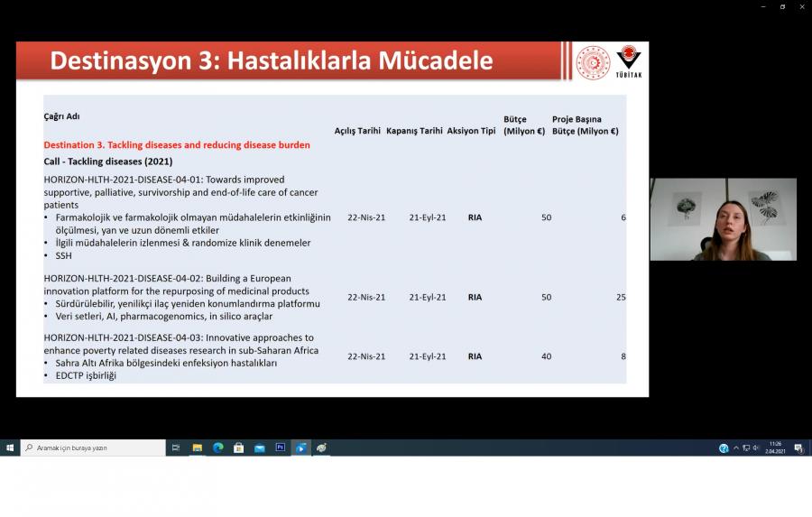Click the taskbar search box

click(x=95, y=448)
